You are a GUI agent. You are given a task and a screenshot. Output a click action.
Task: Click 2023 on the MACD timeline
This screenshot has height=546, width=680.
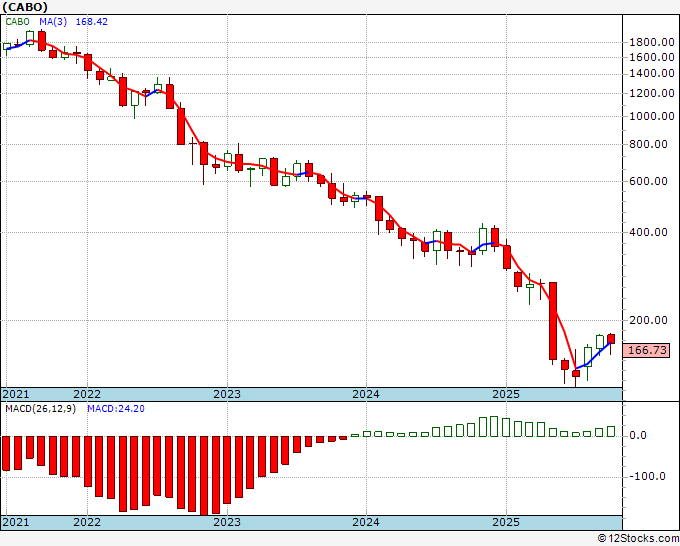coord(227,522)
